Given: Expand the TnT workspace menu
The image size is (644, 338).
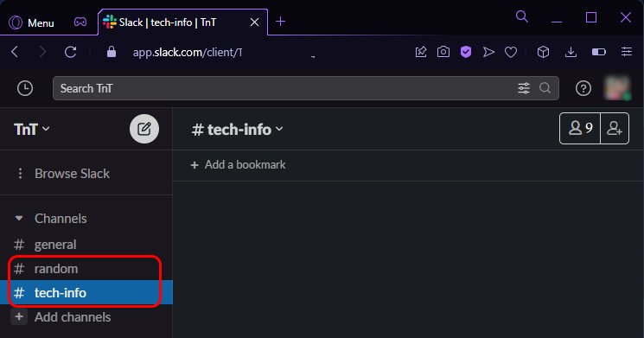Looking at the screenshot, I should coord(32,130).
